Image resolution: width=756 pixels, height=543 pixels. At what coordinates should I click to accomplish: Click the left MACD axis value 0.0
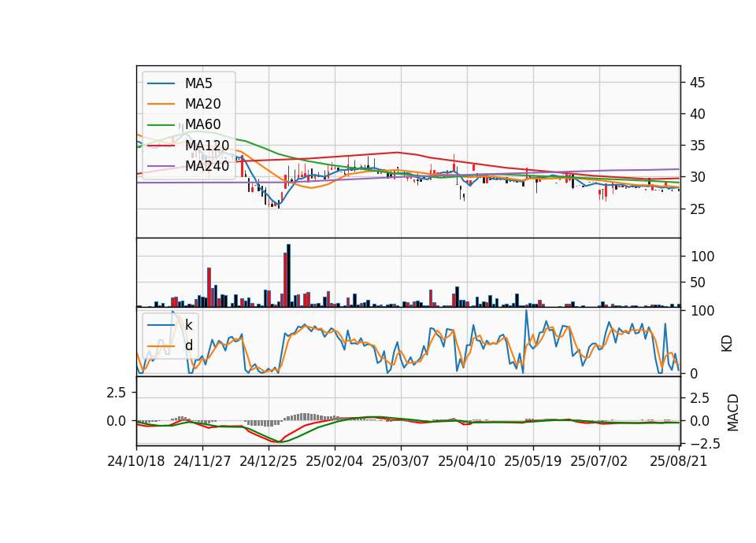click(x=116, y=421)
